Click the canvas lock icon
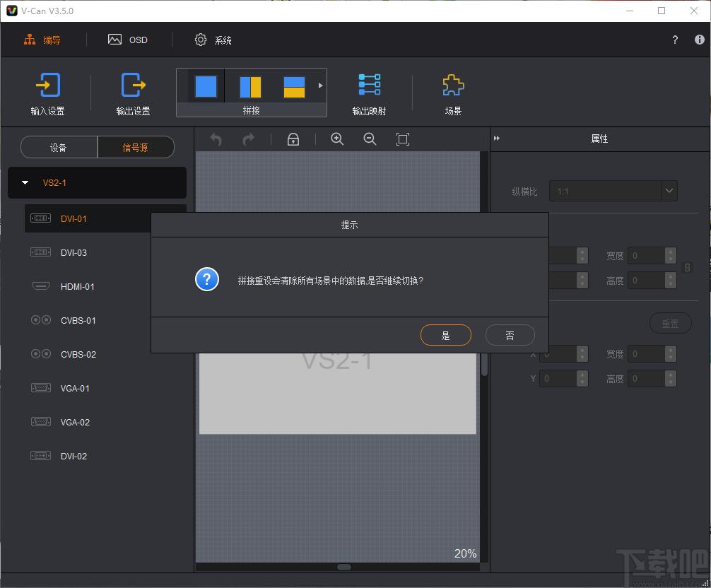711x588 pixels. (293, 139)
